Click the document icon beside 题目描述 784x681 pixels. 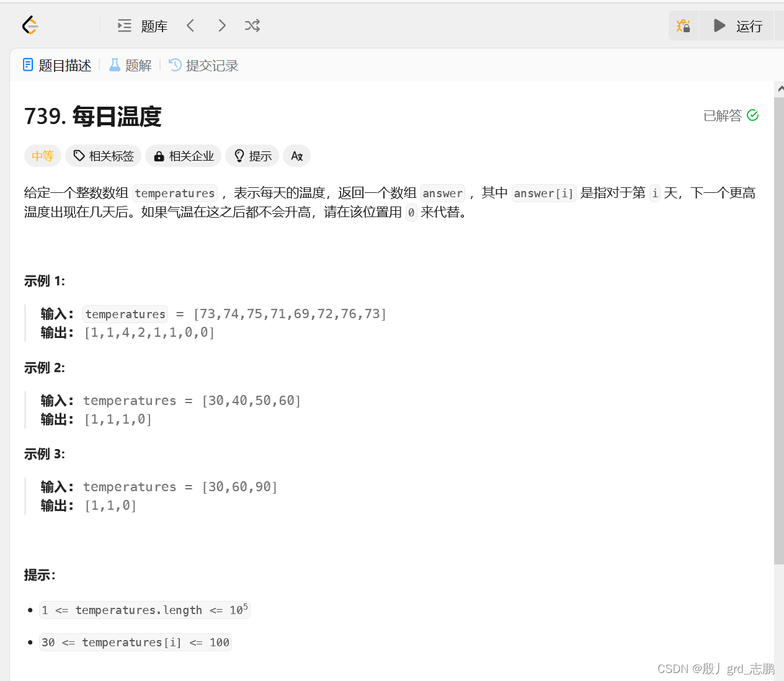tap(27, 65)
